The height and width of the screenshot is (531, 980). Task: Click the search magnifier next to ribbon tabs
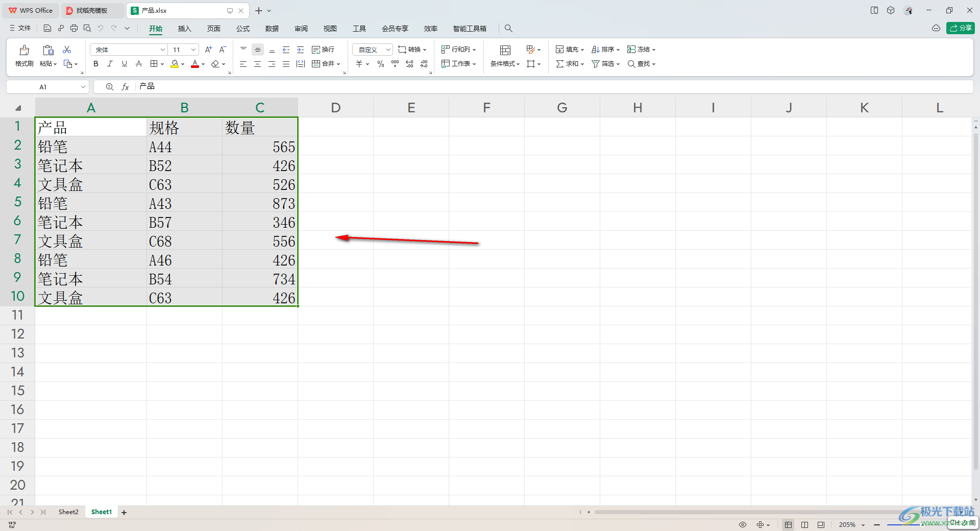click(x=508, y=29)
